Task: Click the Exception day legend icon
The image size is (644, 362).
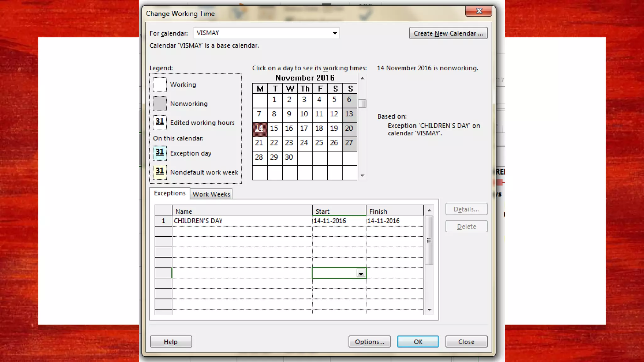Action: [160, 153]
